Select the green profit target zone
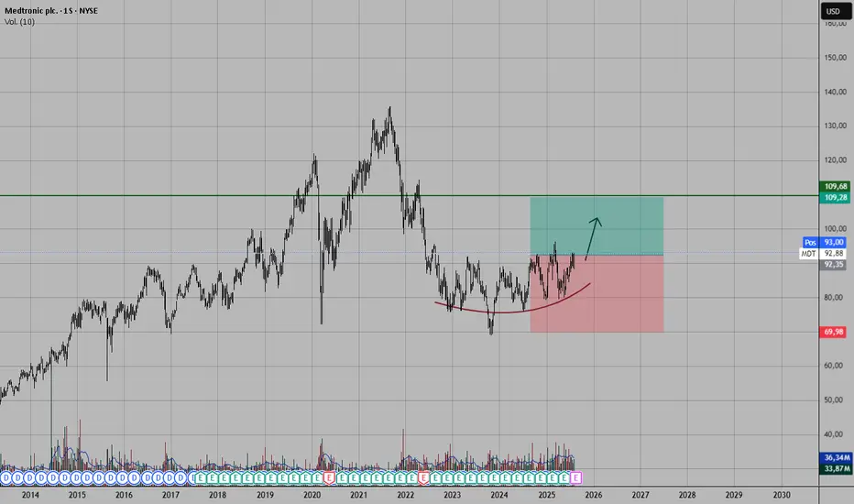Image resolution: width=854 pixels, height=504 pixels. click(x=597, y=226)
